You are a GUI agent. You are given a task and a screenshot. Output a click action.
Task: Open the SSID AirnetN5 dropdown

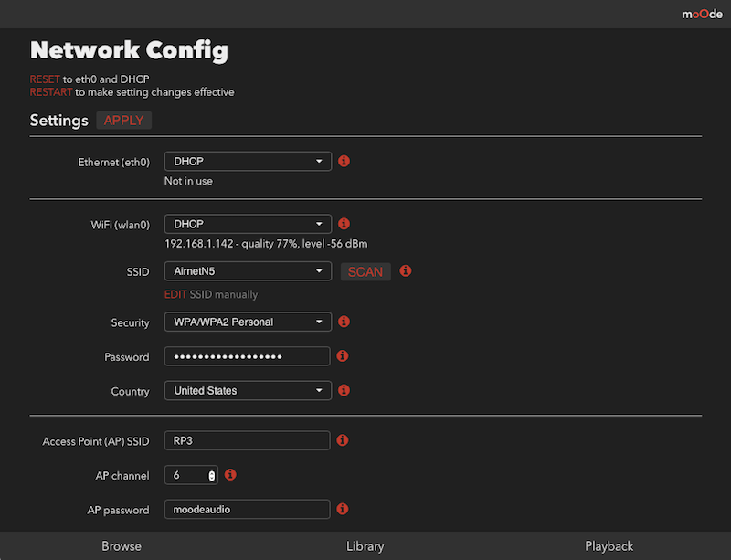coord(248,271)
